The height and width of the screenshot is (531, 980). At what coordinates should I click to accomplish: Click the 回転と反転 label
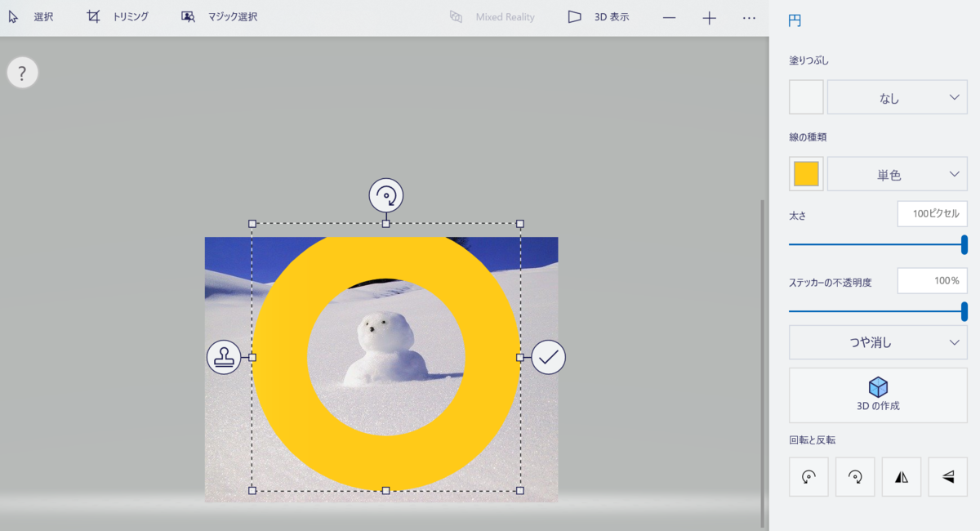[813, 440]
